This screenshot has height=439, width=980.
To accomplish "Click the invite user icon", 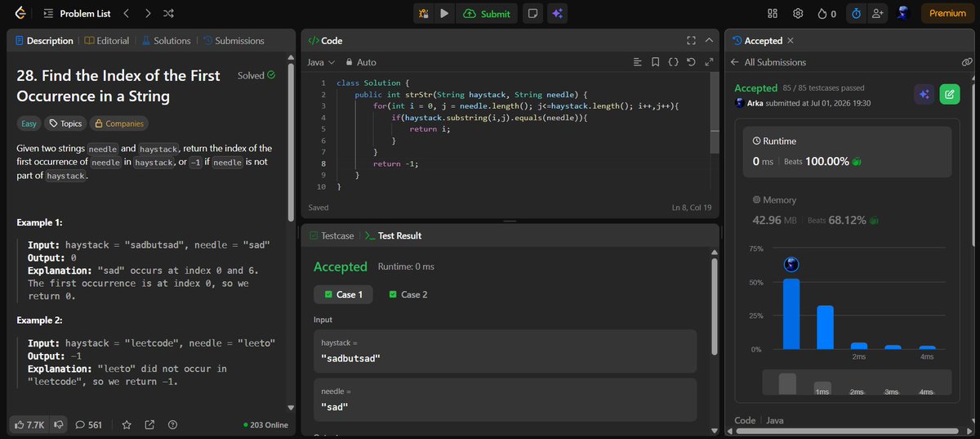I will 878,13.
